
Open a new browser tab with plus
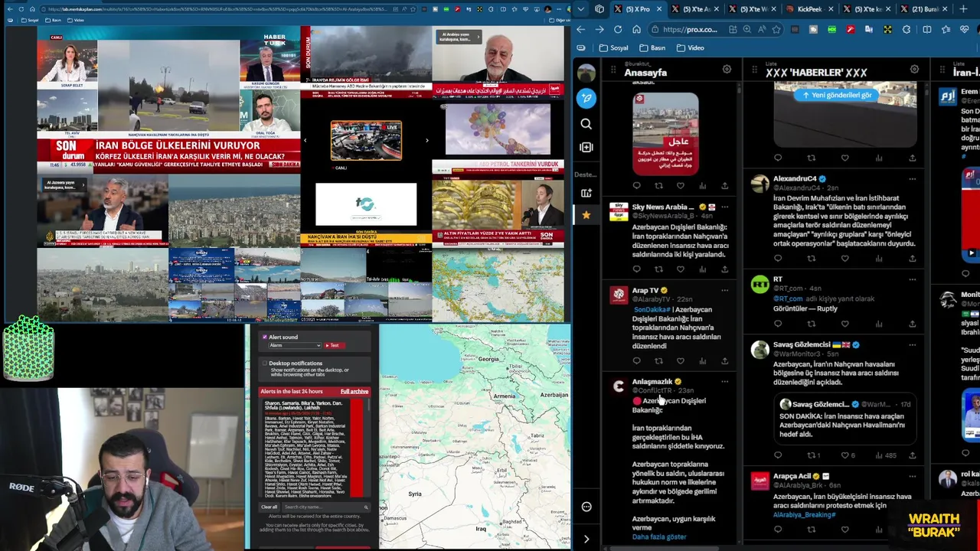click(964, 9)
